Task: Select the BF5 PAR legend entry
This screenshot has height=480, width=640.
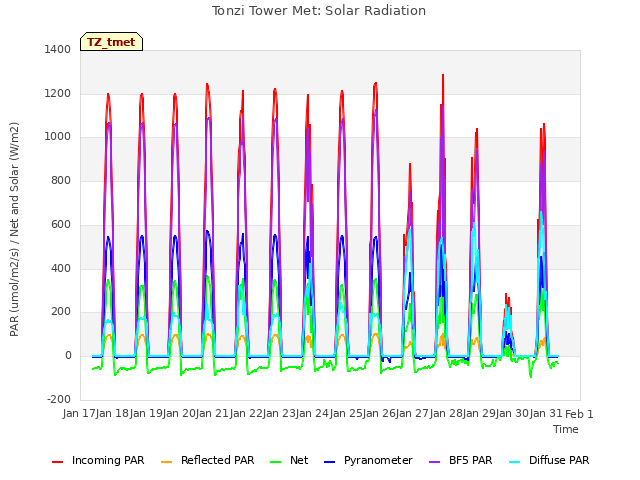Action: (x=461, y=460)
